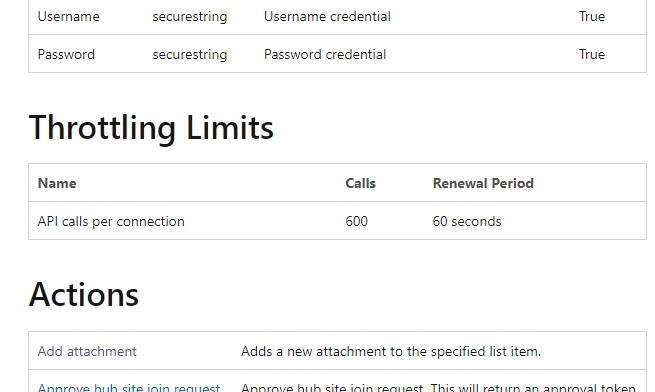Click the 600 calls value
This screenshot has height=392, width=655.
pyautogui.click(x=356, y=221)
